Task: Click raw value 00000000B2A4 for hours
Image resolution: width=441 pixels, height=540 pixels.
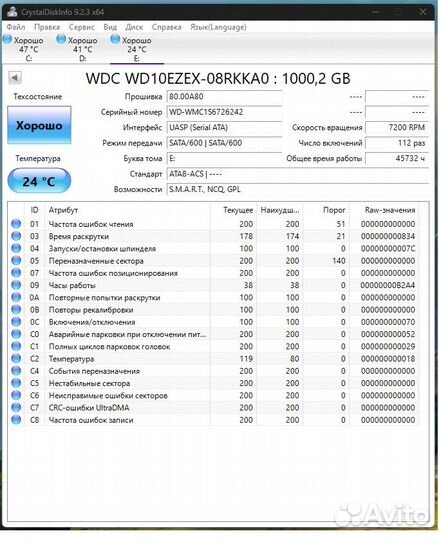Action: click(388, 285)
